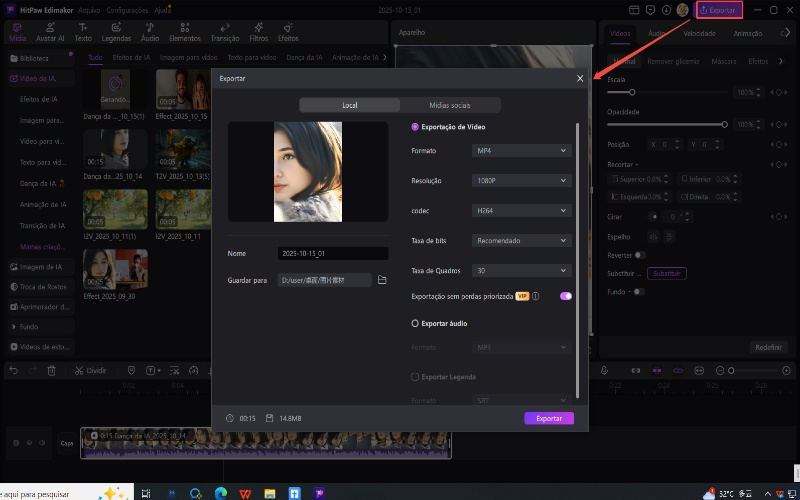Select the Exportar áudio radio option

tap(415, 323)
